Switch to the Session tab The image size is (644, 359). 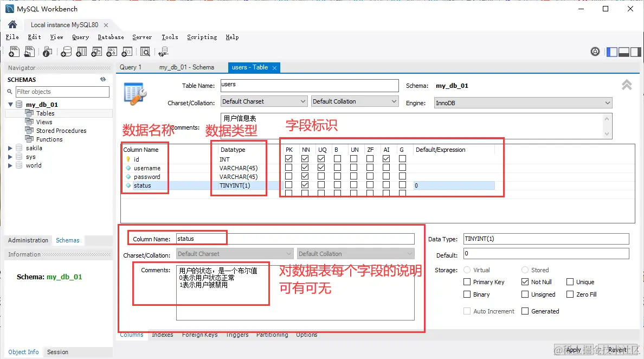[x=57, y=352]
